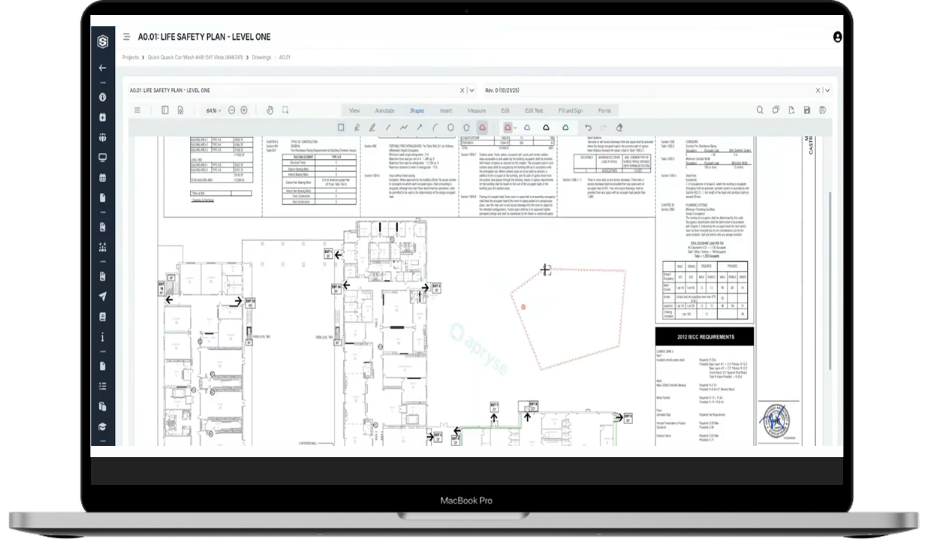Switch to the Measure tab
The width and height of the screenshot is (940, 560).
[x=477, y=110]
